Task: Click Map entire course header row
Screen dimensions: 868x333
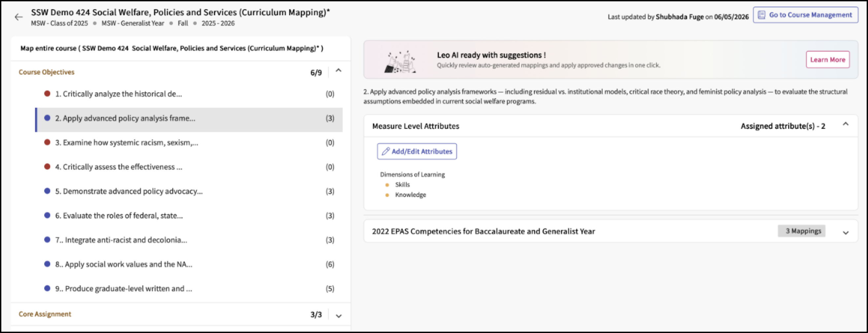Action: [x=181, y=48]
